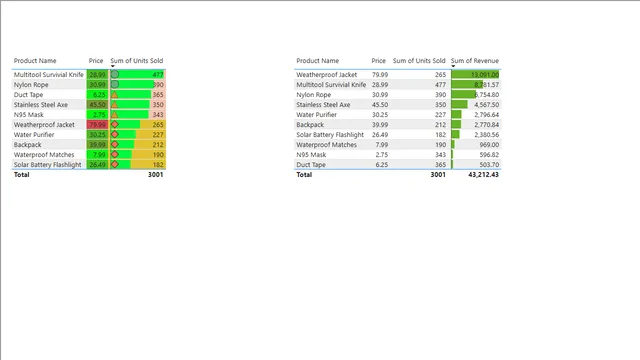Click the 969.00 revenue value
The width and height of the screenshot is (640, 360).
[489, 144]
